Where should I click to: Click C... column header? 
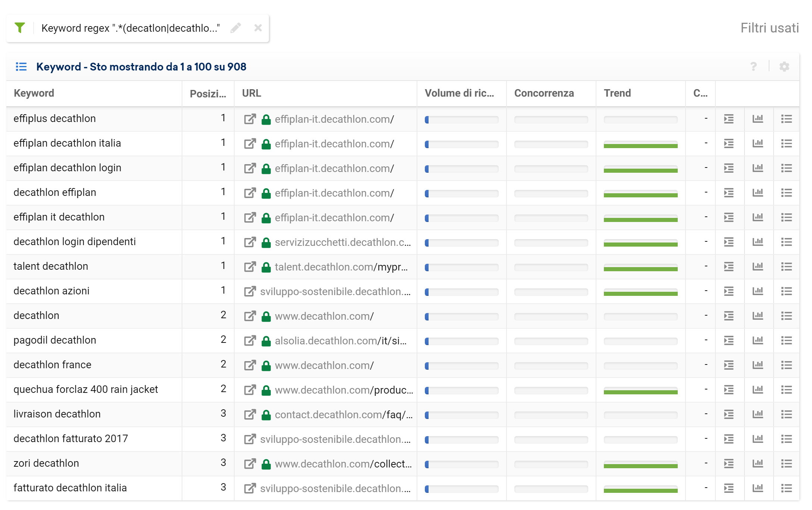(x=700, y=93)
